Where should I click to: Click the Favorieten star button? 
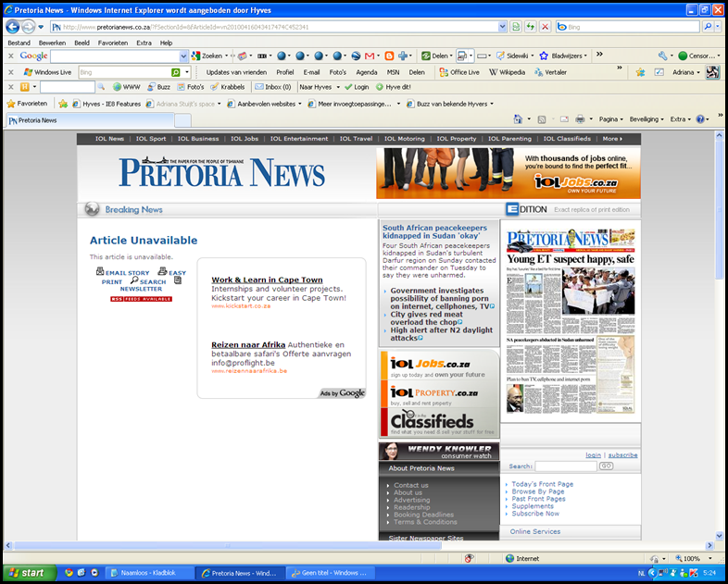tap(28, 104)
